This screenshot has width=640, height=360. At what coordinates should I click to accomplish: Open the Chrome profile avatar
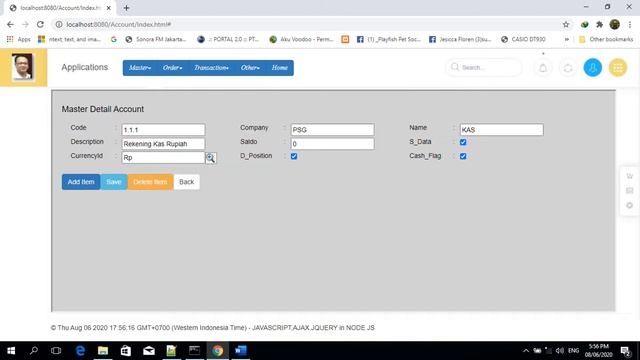pos(614,24)
